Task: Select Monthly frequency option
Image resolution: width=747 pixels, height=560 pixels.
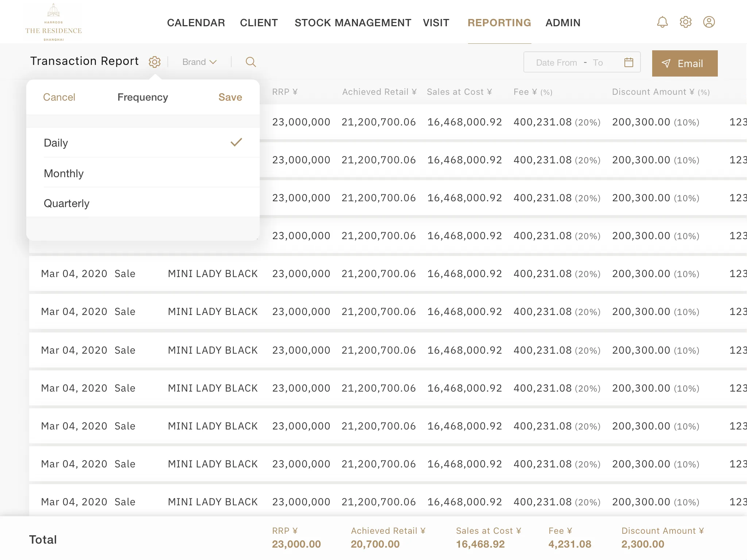Action: 143,173
